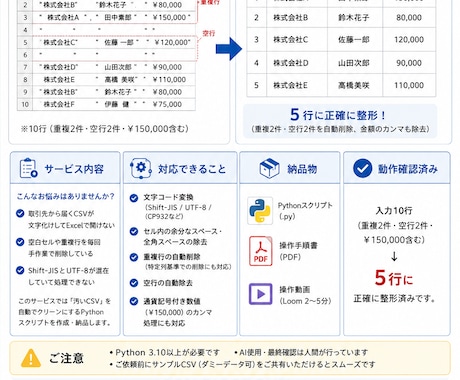The width and height of the screenshot is (460, 380).
Task: Click the 入力10行 text in the verification panel
Action: tap(394, 211)
